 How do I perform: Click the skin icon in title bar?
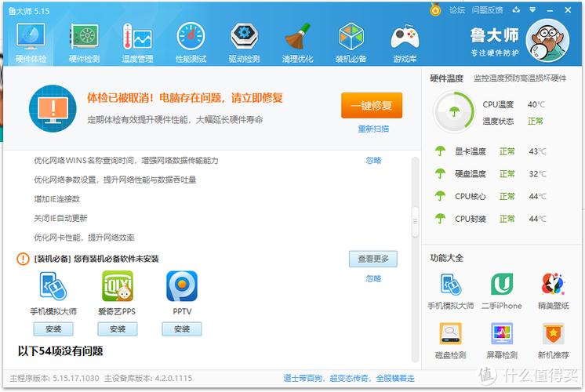(516, 10)
